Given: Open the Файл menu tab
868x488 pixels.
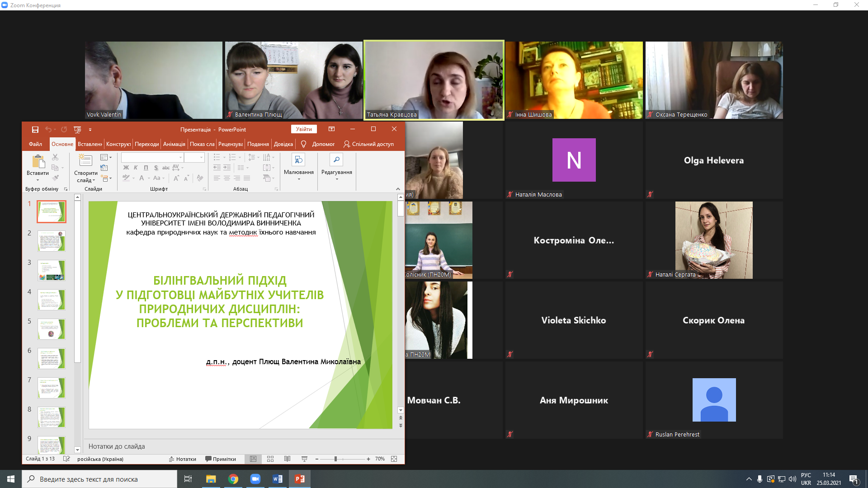Looking at the screenshot, I should pos(35,144).
